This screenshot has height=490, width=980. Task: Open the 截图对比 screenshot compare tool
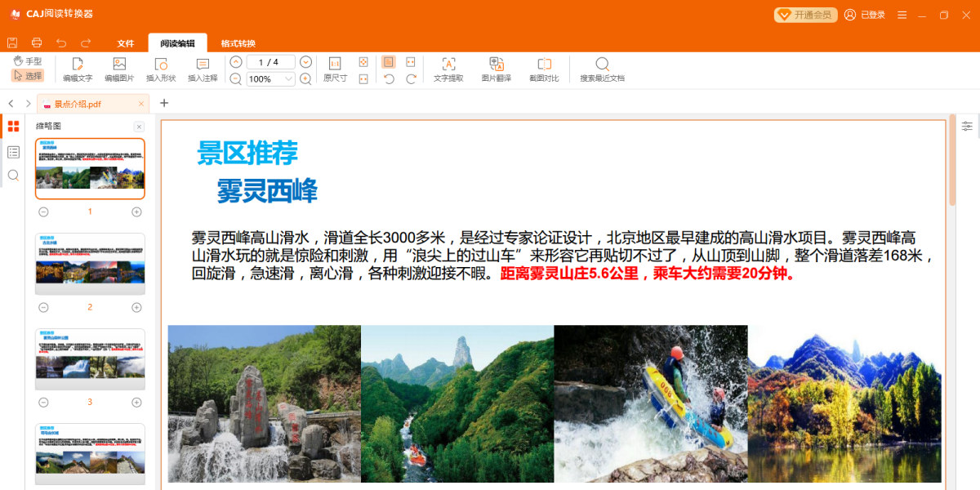pos(544,69)
